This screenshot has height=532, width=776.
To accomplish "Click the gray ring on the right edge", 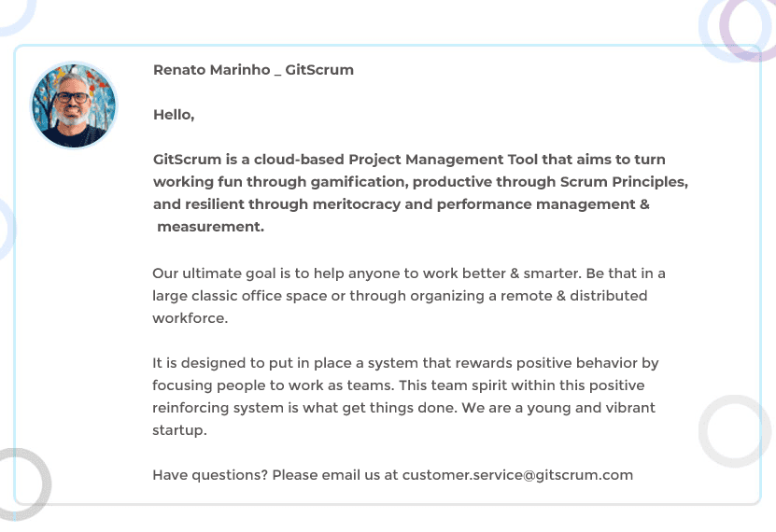I will [x=735, y=431].
